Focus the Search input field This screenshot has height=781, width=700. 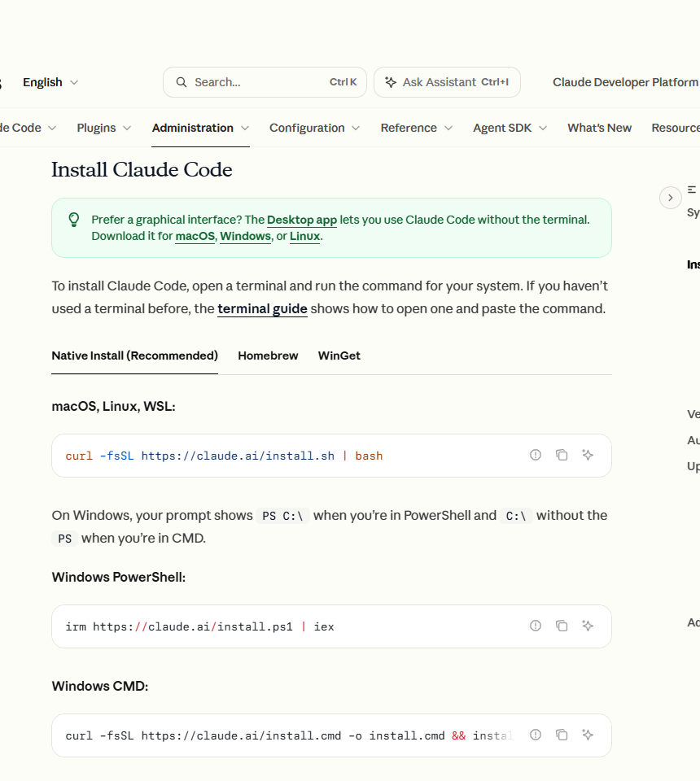(x=265, y=82)
